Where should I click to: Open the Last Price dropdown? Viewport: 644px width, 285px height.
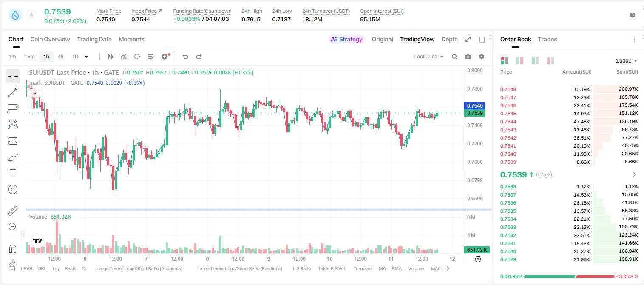click(x=428, y=57)
